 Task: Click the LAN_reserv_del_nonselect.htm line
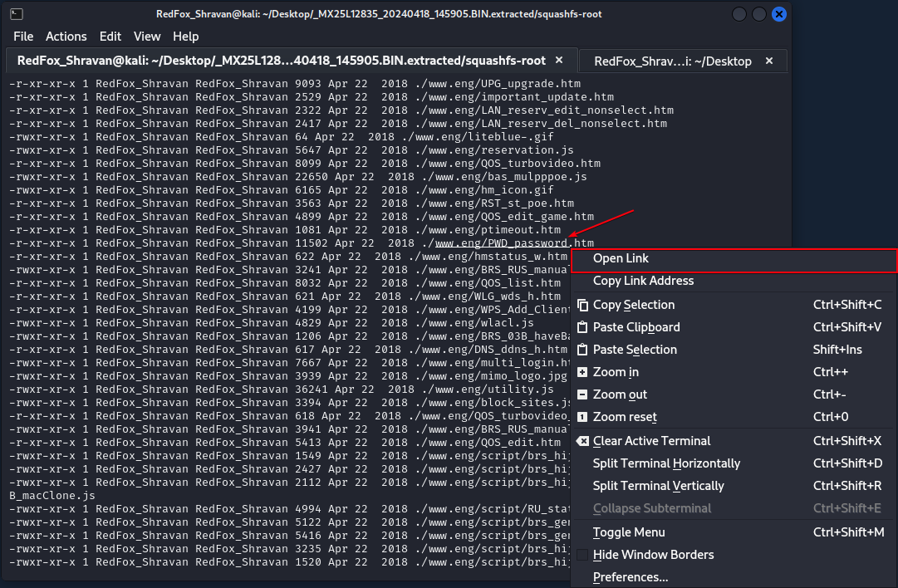coord(338,123)
